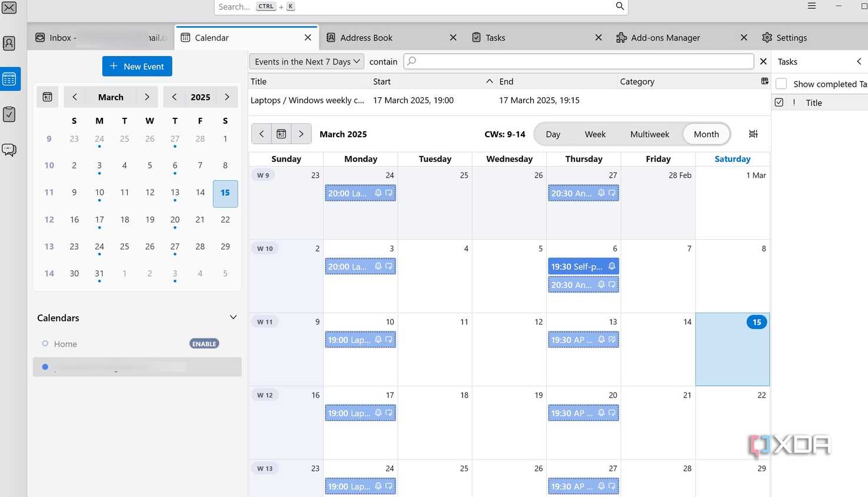Select Multiweek view

tap(650, 134)
